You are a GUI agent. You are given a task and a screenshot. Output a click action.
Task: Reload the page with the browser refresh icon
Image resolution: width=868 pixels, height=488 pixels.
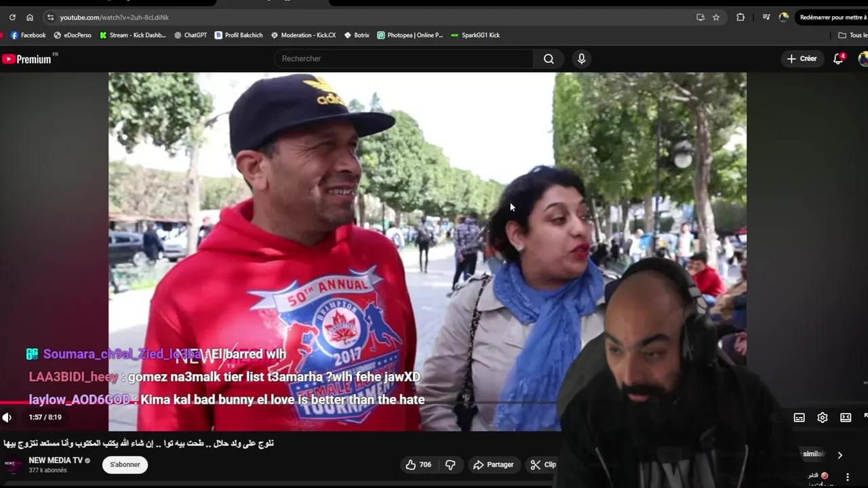pos(12,17)
